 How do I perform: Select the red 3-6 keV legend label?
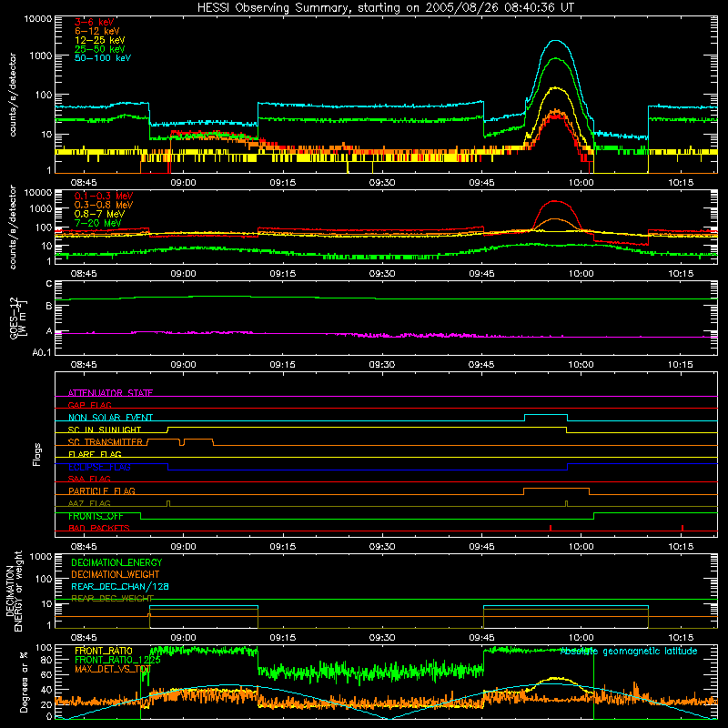pos(95,22)
